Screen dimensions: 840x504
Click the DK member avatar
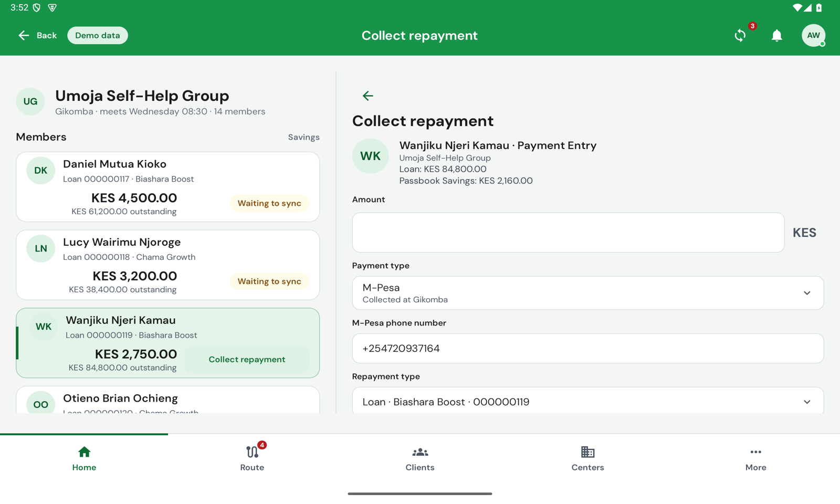(40, 170)
